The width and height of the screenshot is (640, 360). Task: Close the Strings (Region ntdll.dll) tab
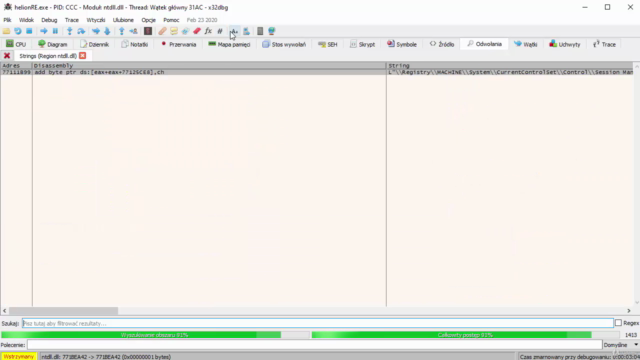[x=82, y=56]
